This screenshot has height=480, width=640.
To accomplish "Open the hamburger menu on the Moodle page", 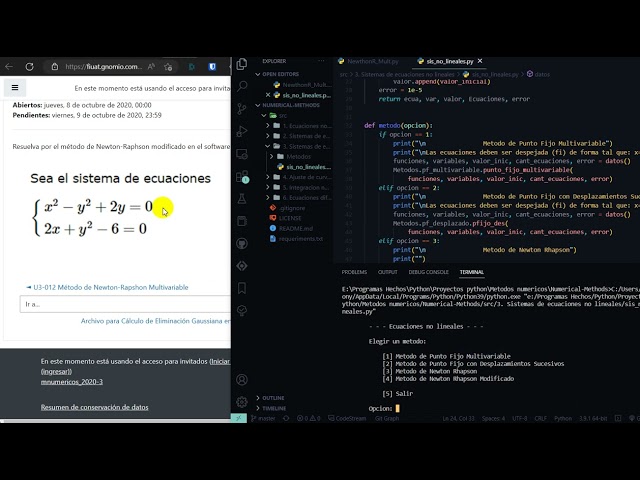I will (15, 87).
